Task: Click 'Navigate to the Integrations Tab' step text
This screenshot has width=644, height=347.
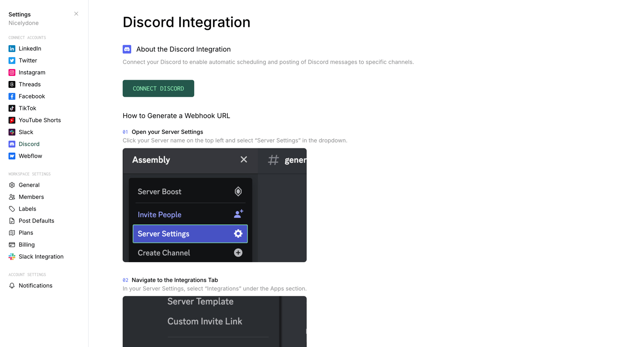Action: pyautogui.click(x=175, y=280)
